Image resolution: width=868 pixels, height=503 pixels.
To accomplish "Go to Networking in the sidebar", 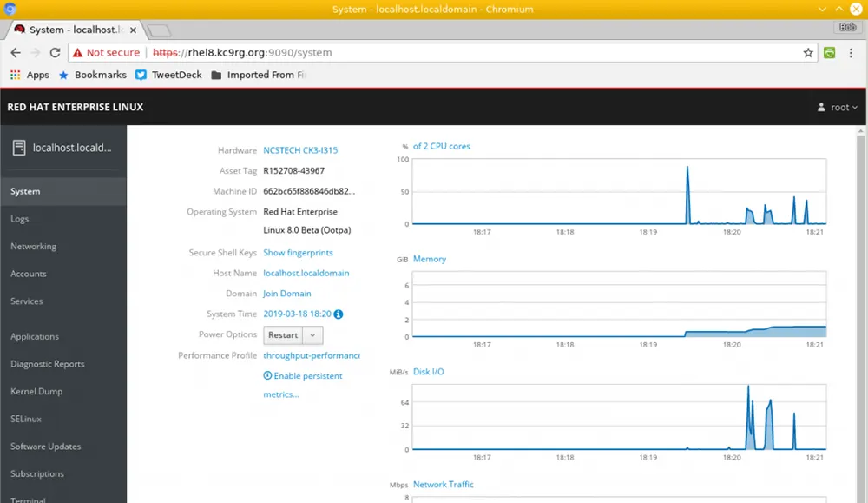I will tap(33, 247).
